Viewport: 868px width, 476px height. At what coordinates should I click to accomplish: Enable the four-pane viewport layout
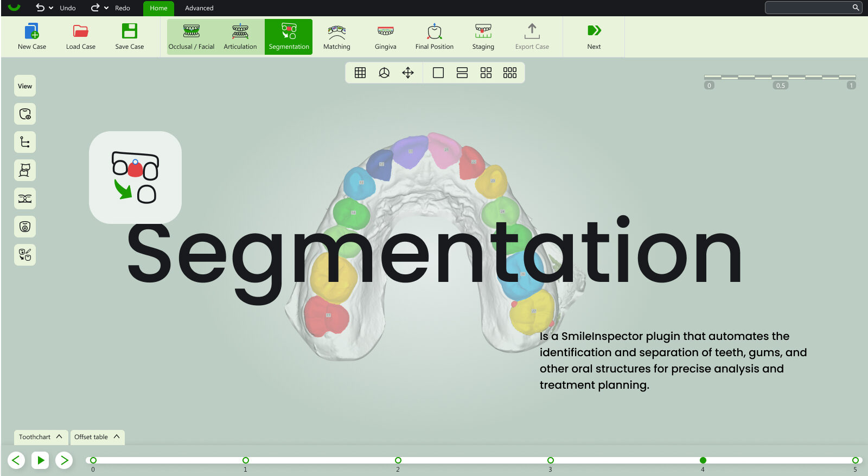tap(486, 73)
